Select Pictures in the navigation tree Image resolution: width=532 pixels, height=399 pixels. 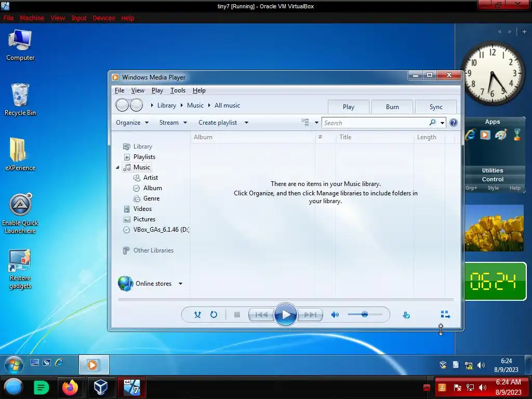coord(144,219)
